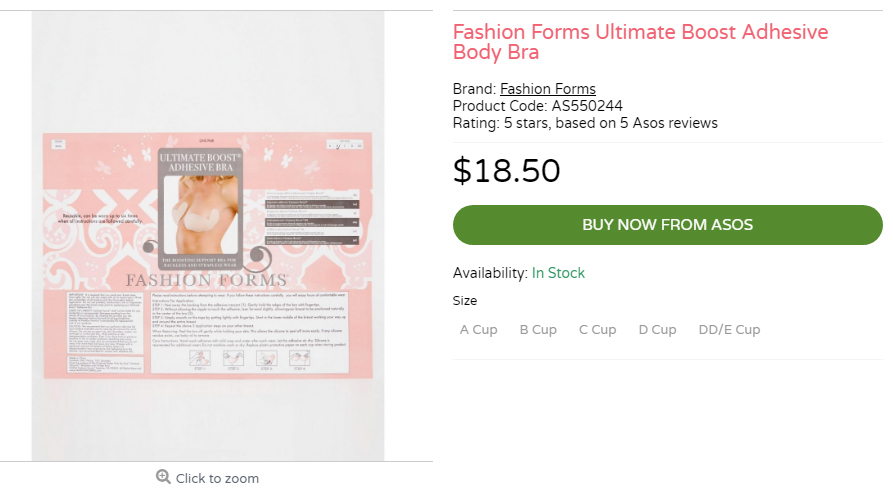Click the Fashion Forms brand link

pyautogui.click(x=547, y=89)
